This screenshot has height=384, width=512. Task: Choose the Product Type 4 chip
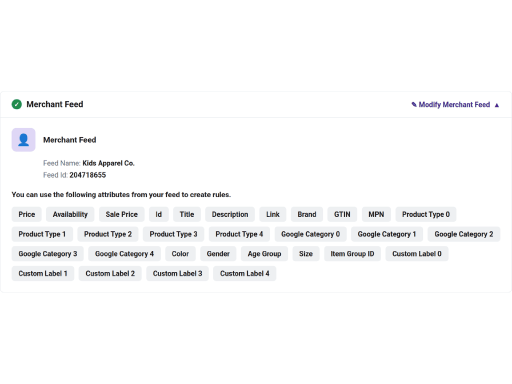click(239, 234)
